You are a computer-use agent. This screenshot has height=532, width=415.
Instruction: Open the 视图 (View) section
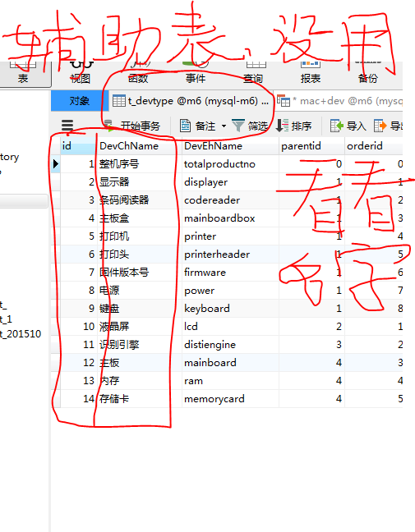pos(81,74)
